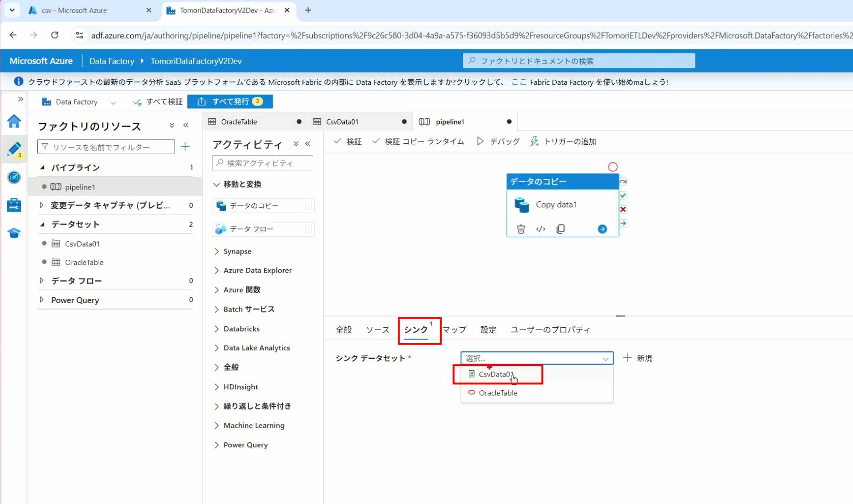Image resolution: width=853 pixels, height=504 pixels.
Task: Clone the Copy data1 activity icon
Action: (560, 229)
